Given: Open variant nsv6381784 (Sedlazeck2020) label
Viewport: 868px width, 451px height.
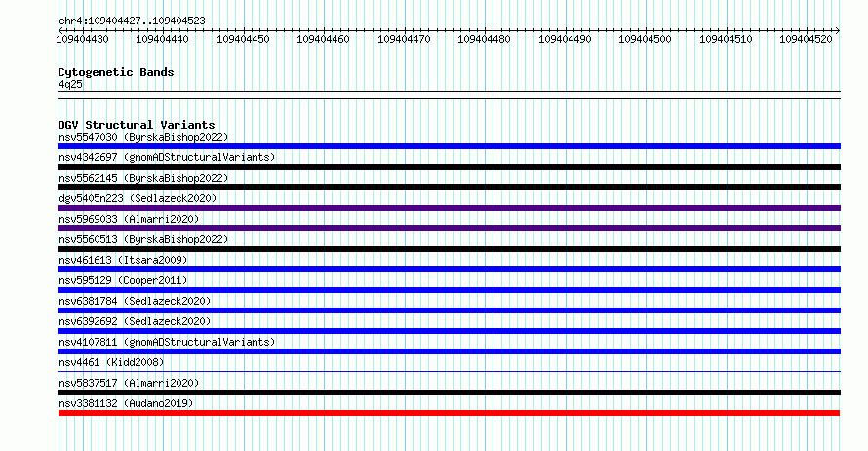Looking at the screenshot, I should [x=135, y=301].
